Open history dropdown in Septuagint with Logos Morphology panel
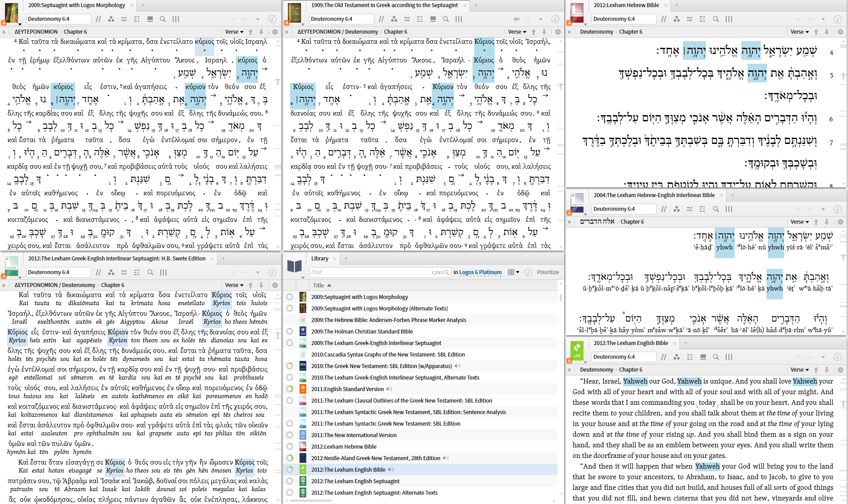Screen dimensions: 848x504 [x=258, y=19]
